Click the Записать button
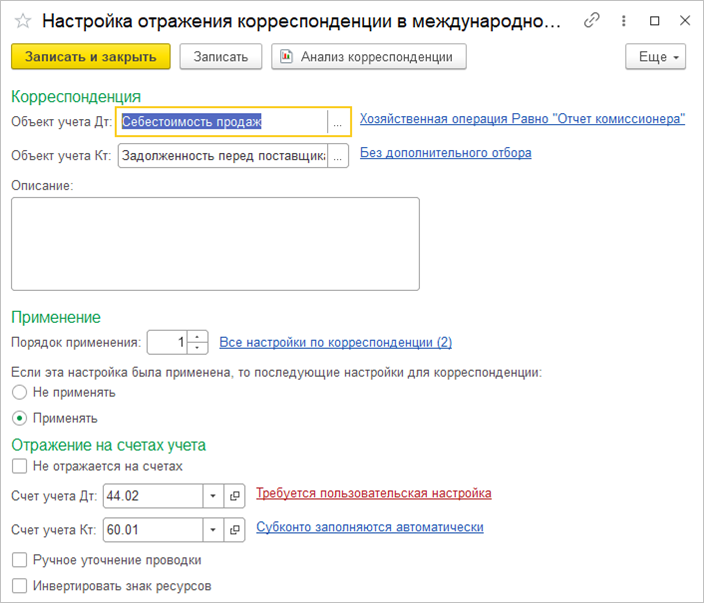The image size is (704, 603). 220,57
